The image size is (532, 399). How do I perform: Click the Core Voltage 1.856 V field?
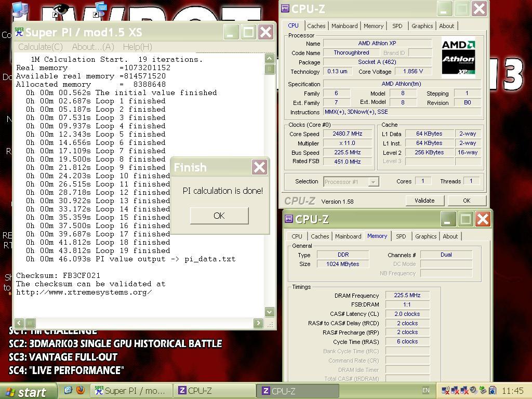(x=413, y=71)
